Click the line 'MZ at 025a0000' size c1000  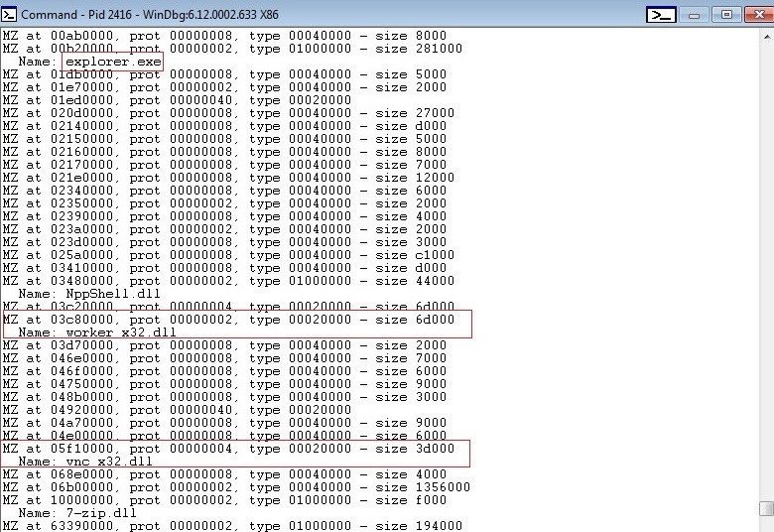pos(228,255)
